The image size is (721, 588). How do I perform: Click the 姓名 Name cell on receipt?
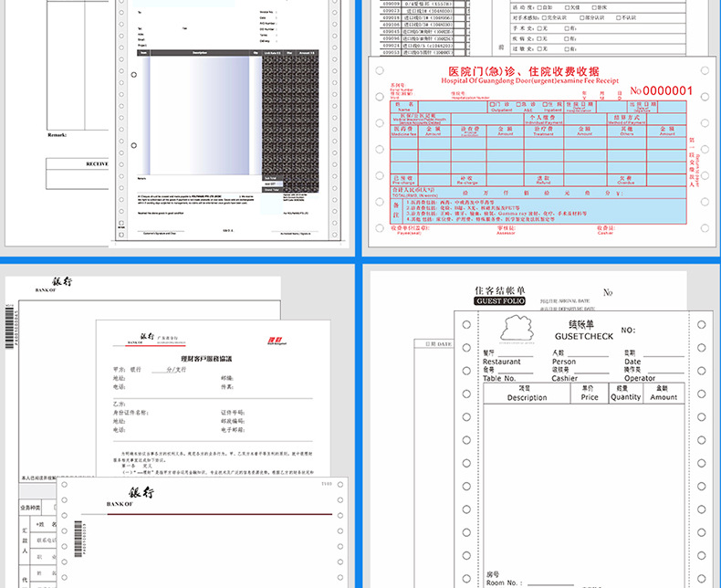coord(404,107)
